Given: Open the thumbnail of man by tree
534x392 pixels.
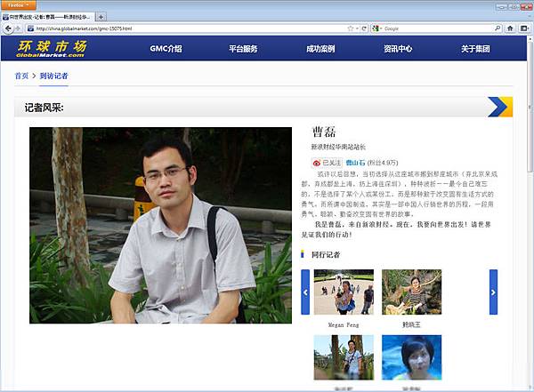Looking at the screenshot, I should pyautogui.click(x=344, y=357).
